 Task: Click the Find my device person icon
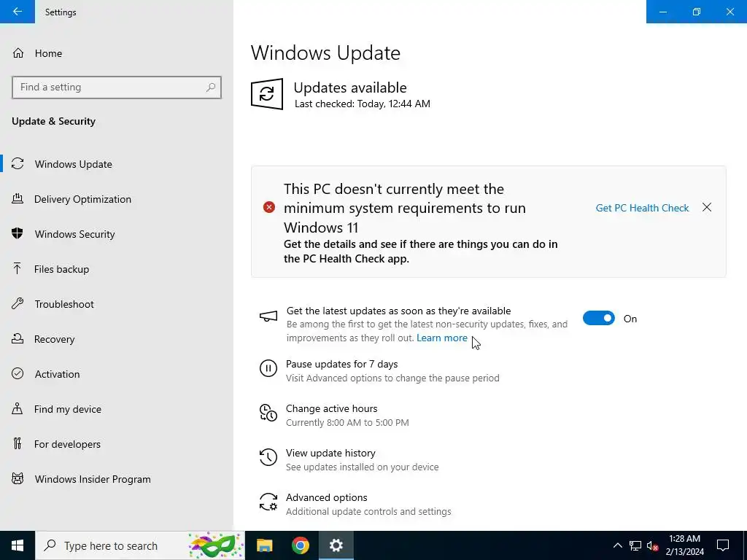pyautogui.click(x=18, y=408)
